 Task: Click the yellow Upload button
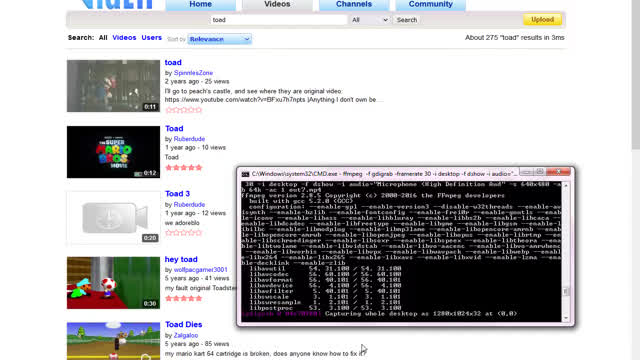pos(542,20)
